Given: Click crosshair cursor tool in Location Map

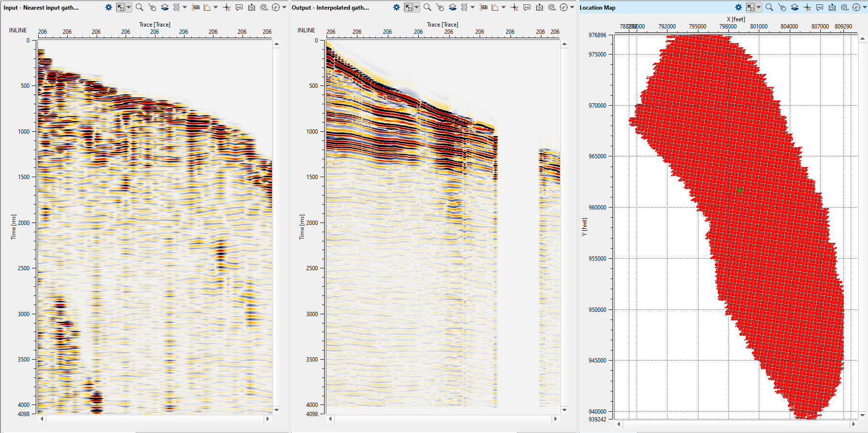Looking at the screenshot, I should coord(807,7).
